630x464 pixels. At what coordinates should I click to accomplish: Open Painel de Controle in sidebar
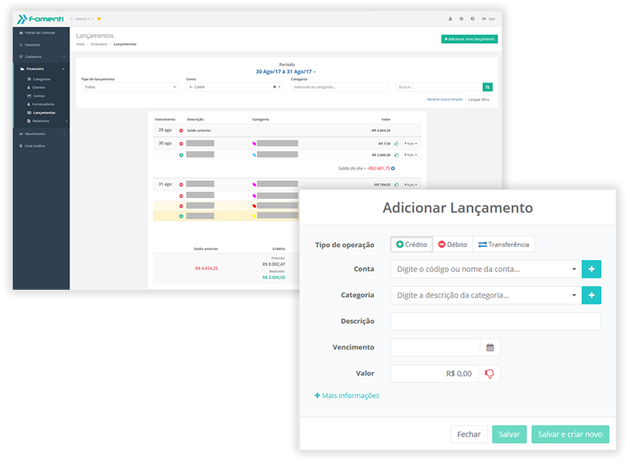[x=40, y=33]
